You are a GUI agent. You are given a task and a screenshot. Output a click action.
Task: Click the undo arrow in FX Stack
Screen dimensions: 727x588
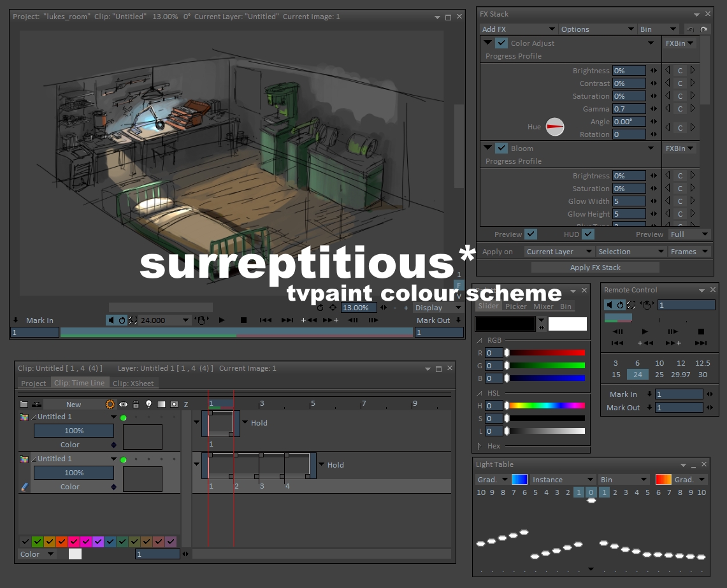[x=691, y=29]
